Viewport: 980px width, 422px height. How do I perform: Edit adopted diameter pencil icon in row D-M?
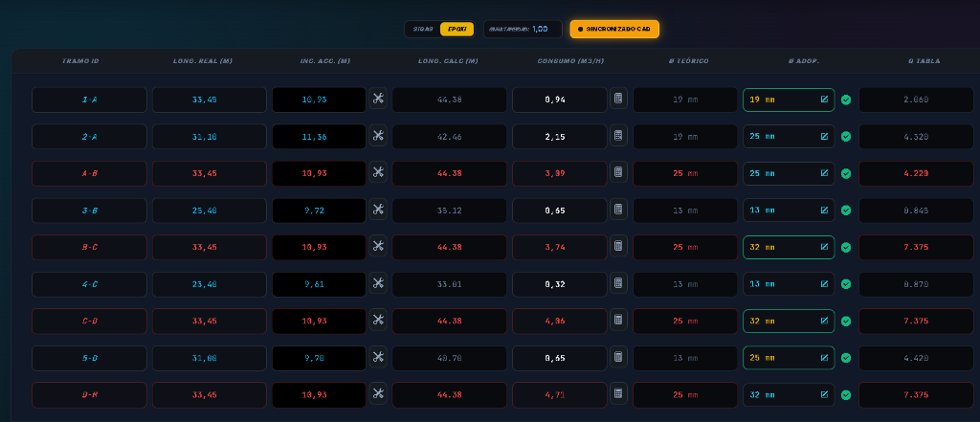[824, 395]
